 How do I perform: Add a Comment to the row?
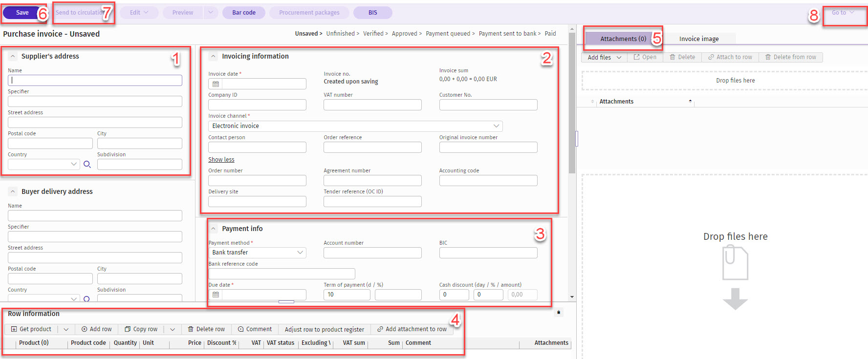pyautogui.click(x=255, y=329)
